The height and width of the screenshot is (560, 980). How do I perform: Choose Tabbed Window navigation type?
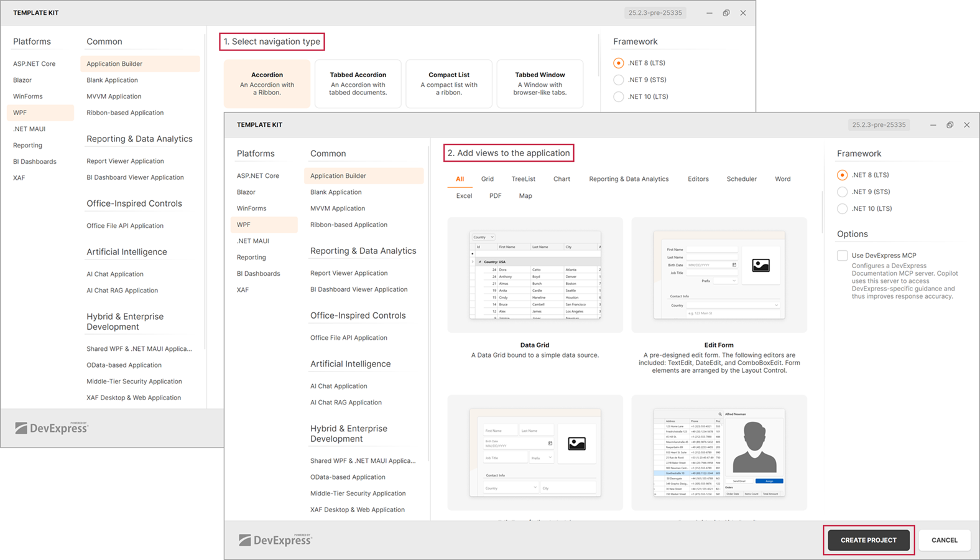(x=540, y=83)
